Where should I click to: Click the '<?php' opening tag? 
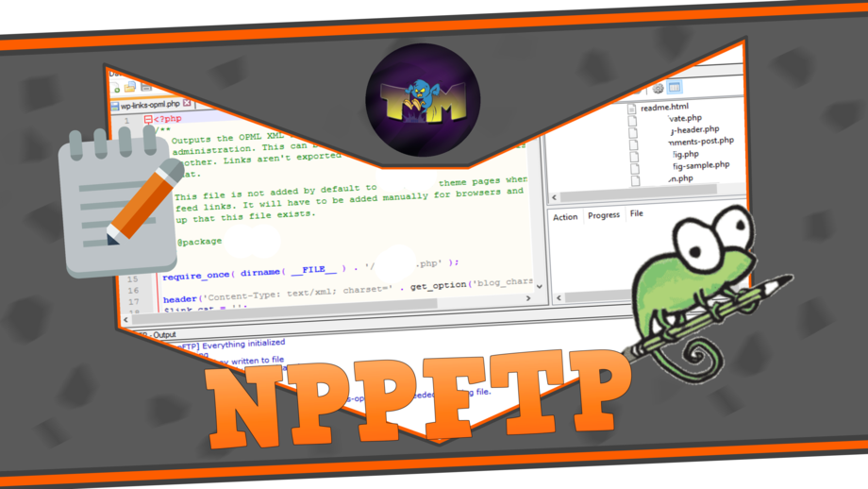(x=168, y=119)
